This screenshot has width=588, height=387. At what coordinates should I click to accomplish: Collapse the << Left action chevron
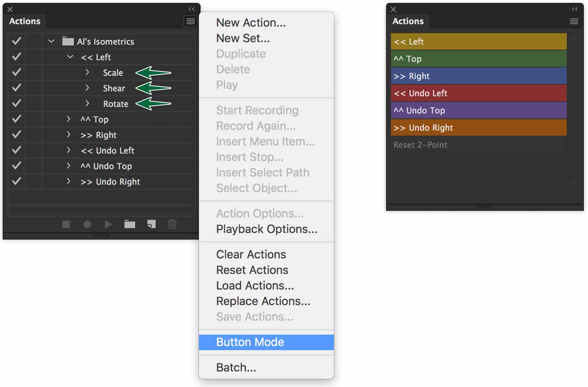coord(70,57)
